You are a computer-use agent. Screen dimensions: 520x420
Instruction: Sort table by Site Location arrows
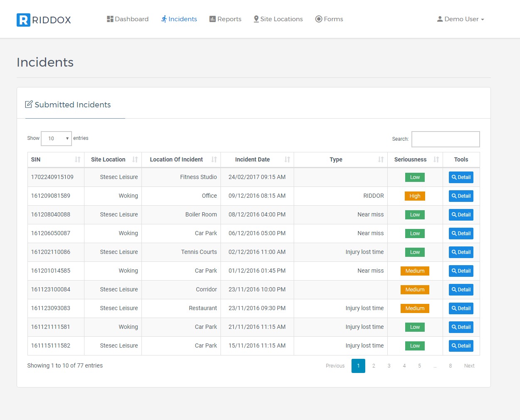(x=135, y=159)
